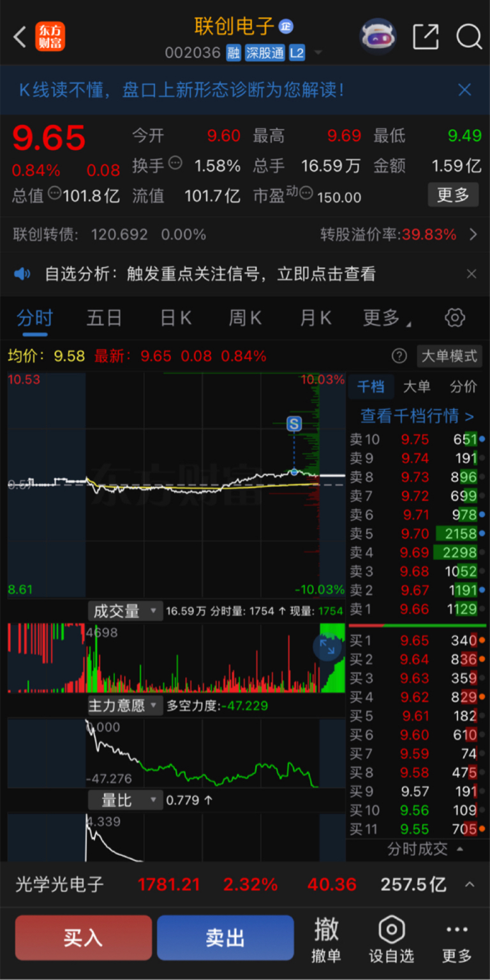Open the 量比 indicator dropdown
The image size is (490, 980).
[x=125, y=800]
